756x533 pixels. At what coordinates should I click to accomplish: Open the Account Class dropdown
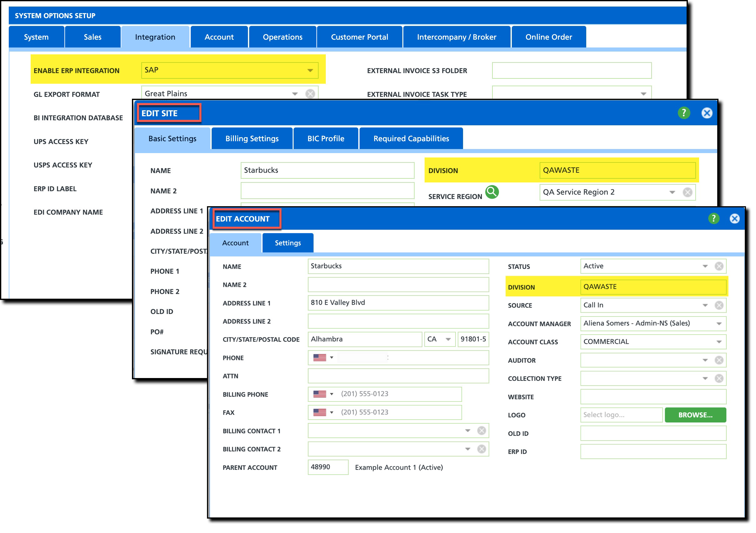click(719, 342)
